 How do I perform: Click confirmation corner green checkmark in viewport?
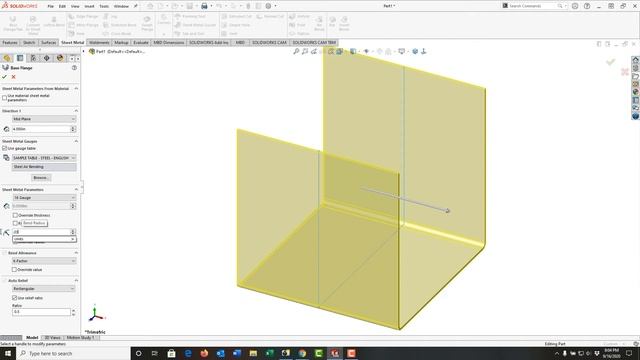611,62
